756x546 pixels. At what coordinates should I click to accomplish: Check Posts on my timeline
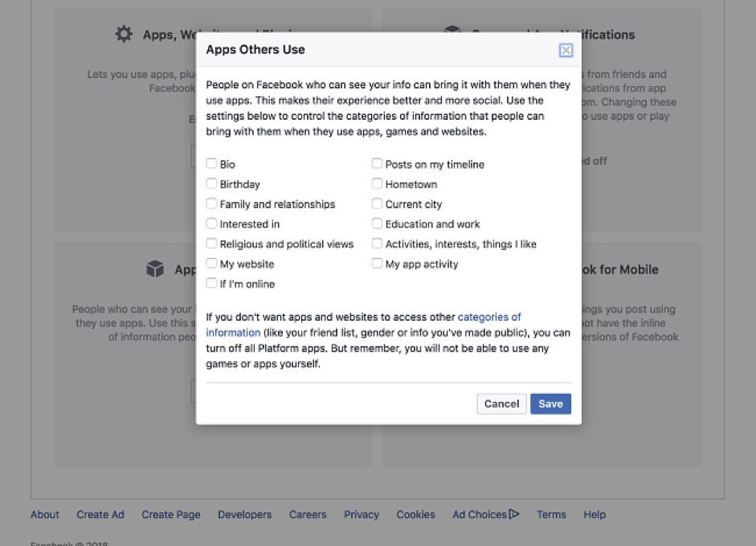pyautogui.click(x=377, y=164)
